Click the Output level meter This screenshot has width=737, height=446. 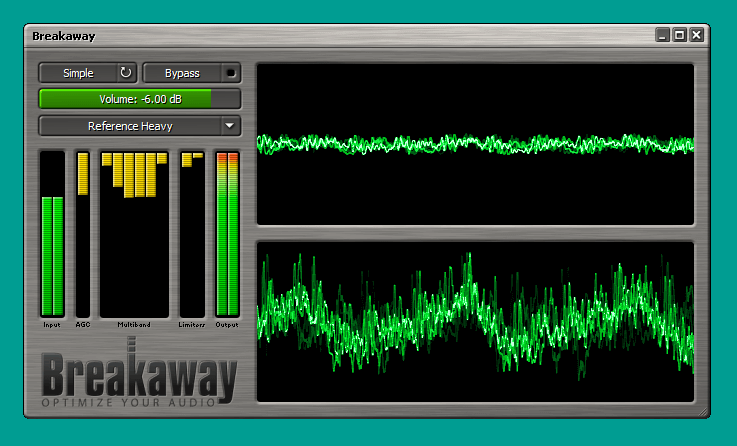(227, 234)
